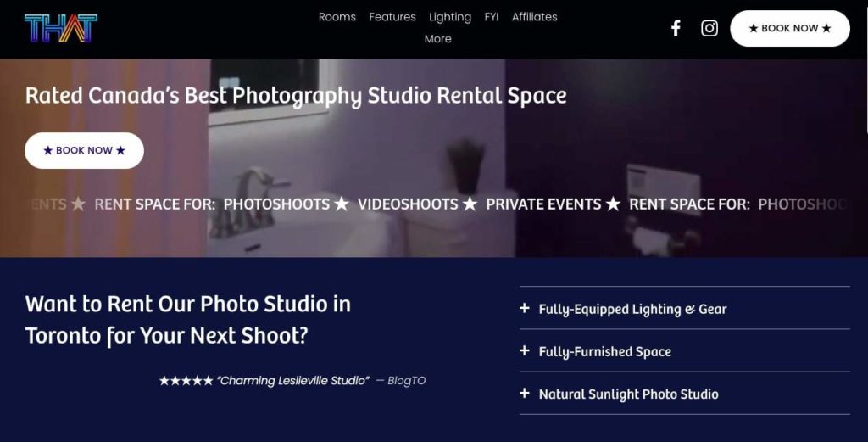This screenshot has width=868, height=442.
Task: Click BOOK NOW button under hero headline
Action: pyautogui.click(x=84, y=151)
